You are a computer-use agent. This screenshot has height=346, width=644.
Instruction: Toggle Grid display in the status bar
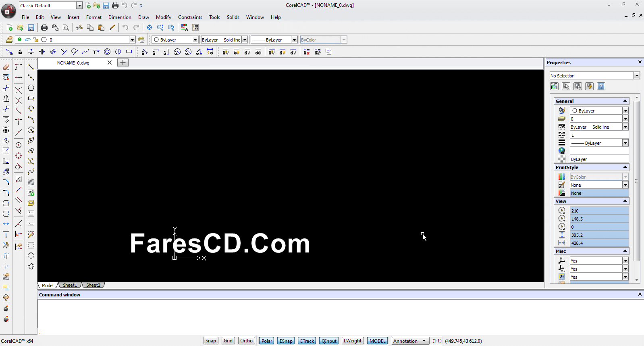(228, 341)
